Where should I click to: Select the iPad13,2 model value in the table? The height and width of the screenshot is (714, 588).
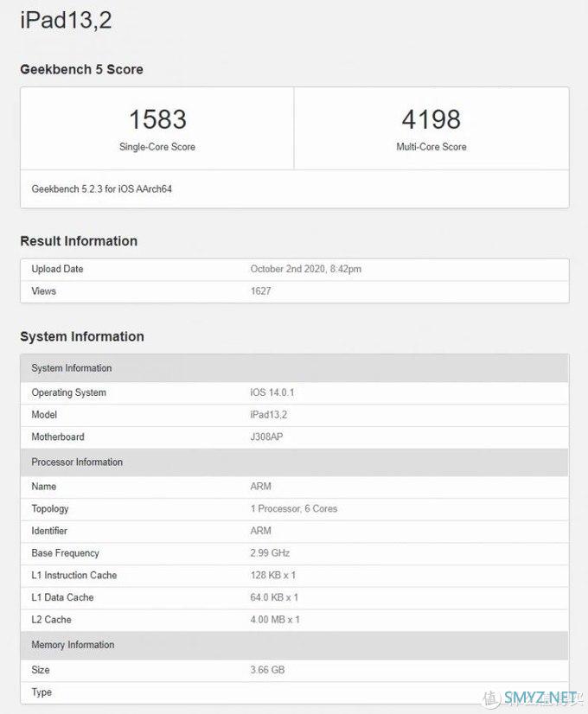tap(269, 415)
